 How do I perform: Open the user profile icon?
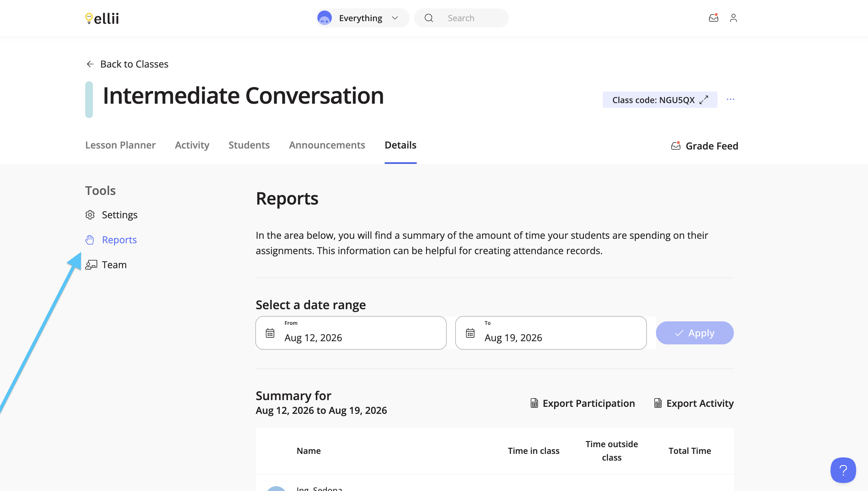pyautogui.click(x=733, y=18)
